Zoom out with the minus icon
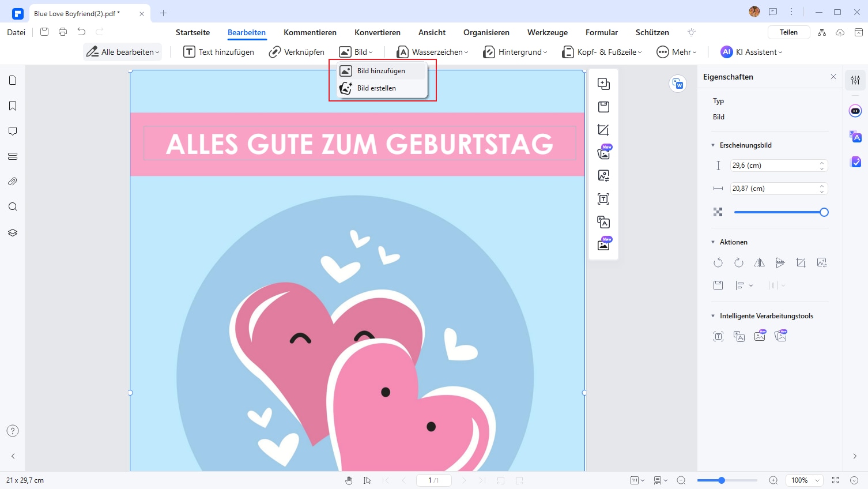Image resolution: width=868 pixels, height=489 pixels. [x=681, y=480]
